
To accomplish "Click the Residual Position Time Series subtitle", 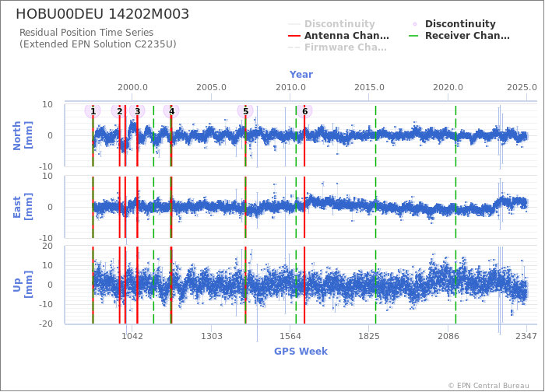I will [86, 33].
